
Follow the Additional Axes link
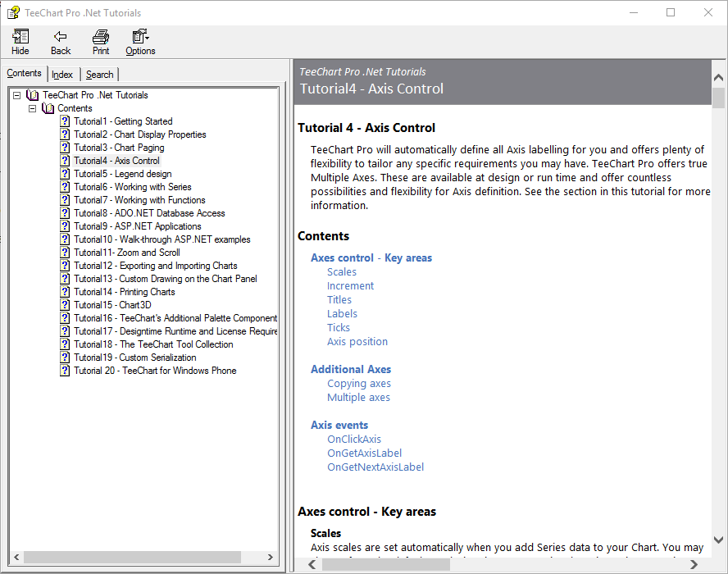tap(351, 369)
